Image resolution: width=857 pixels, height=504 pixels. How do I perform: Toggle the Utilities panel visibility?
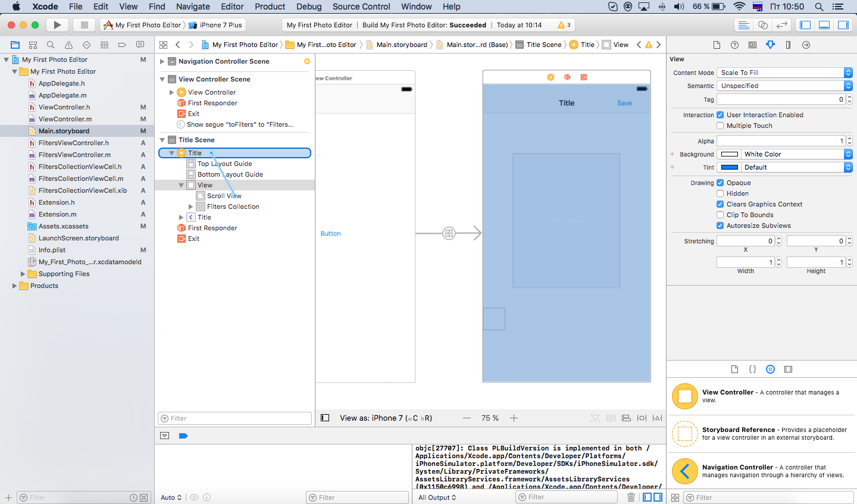pos(843,25)
